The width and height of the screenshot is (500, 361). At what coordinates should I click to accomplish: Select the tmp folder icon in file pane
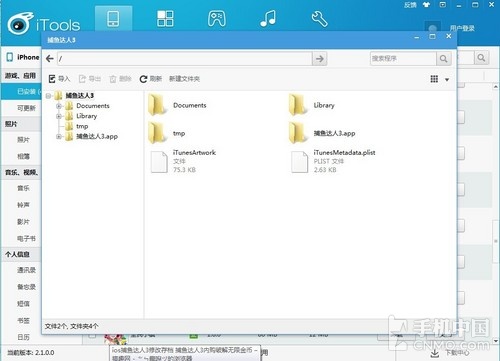click(x=157, y=133)
